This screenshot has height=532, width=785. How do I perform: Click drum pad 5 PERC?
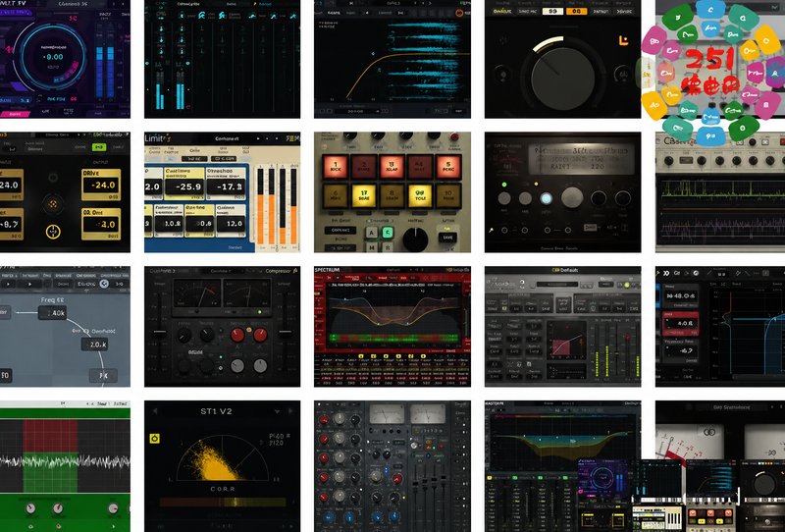[448, 167]
